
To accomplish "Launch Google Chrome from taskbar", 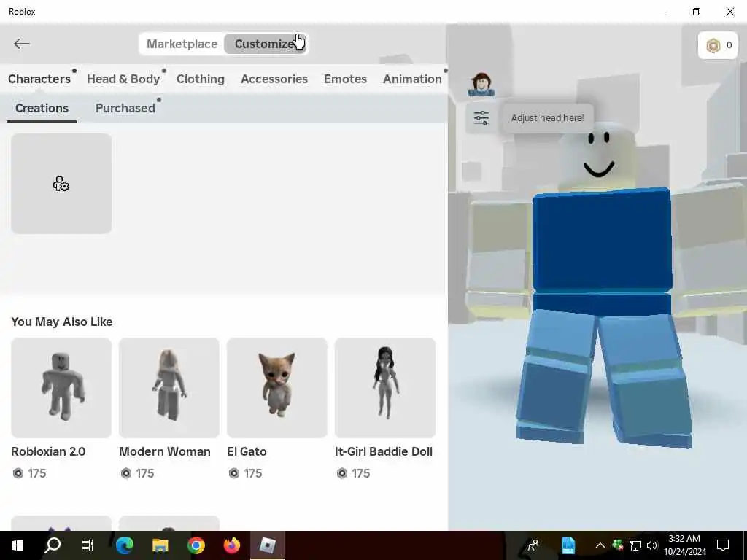I will pos(196,545).
